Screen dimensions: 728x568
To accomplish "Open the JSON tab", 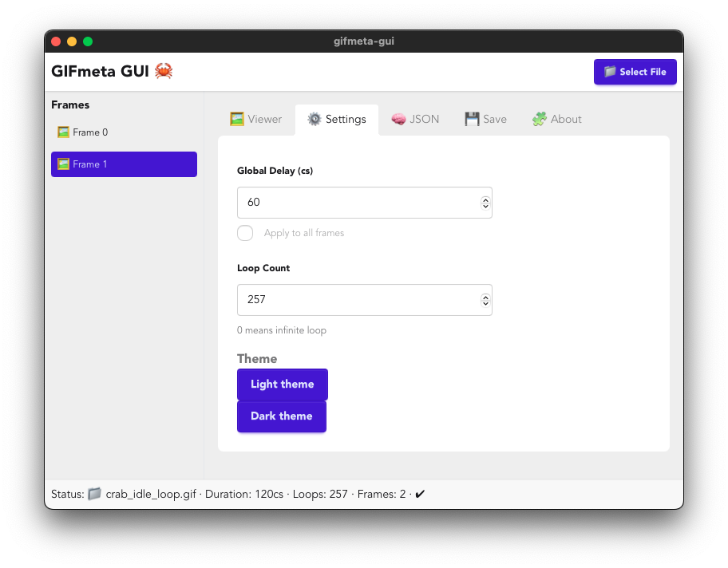I will [415, 118].
